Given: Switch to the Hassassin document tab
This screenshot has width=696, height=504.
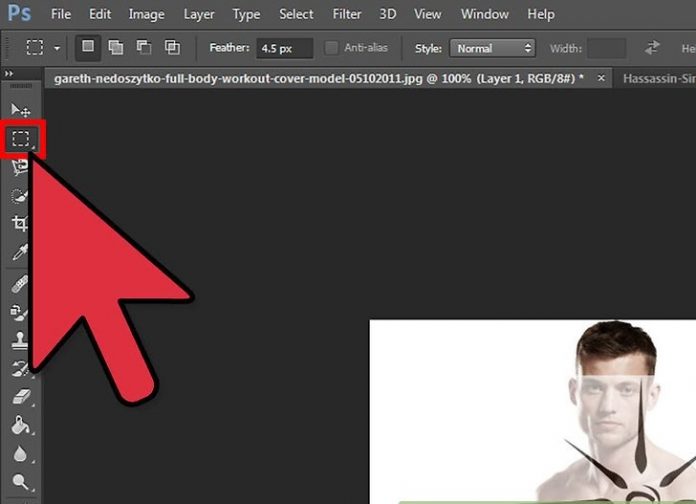Looking at the screenshot, I should coord(657,77).
